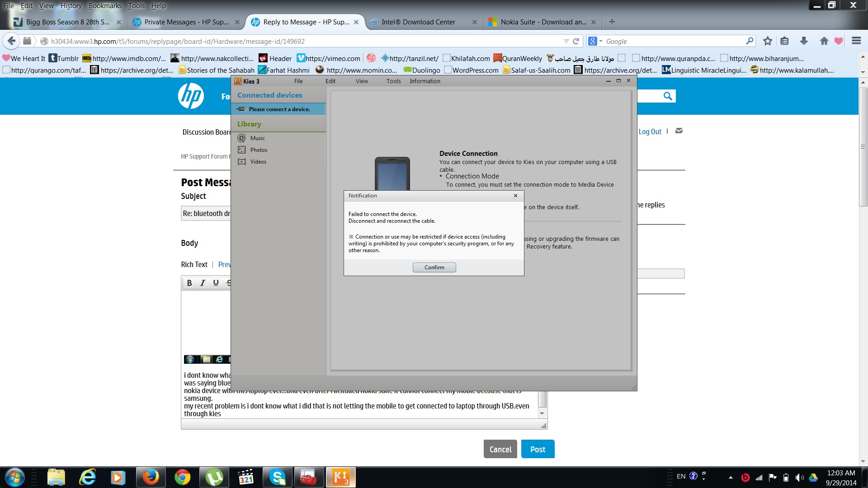Viewport: 868px width, 488px height.
Task: Select the Rich Text editor tab
Action: (x=194, y=264)
